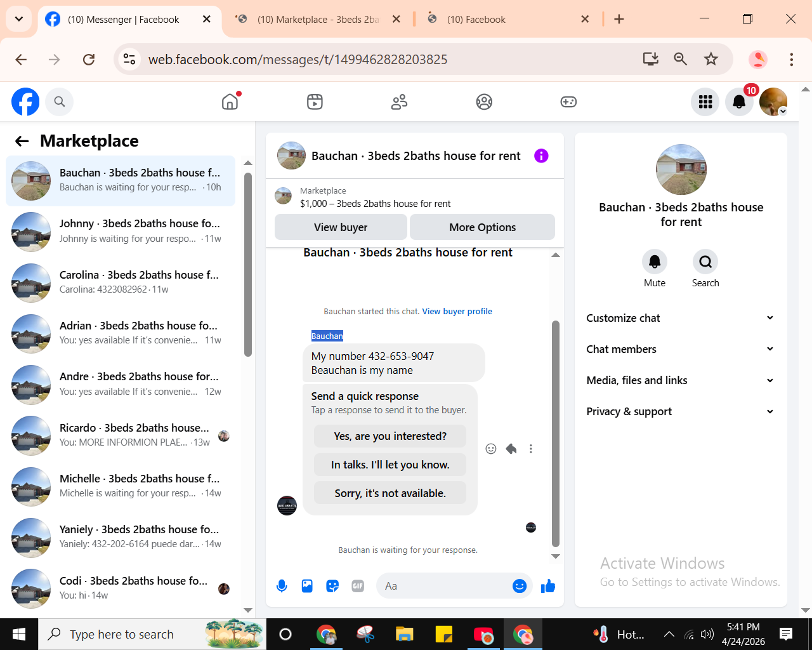Open the Groups icon in top navigation
Viewport: 812px width, 650px height.
[x=484, y=102]
